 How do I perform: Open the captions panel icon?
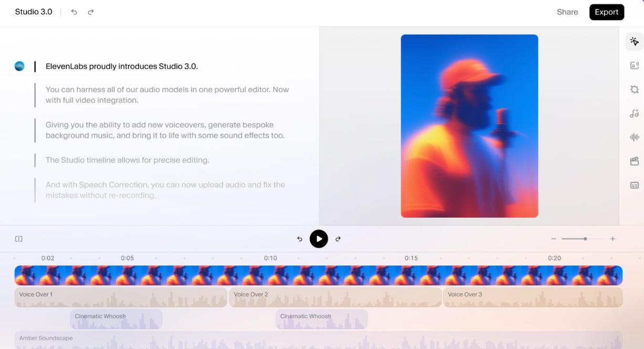(635, 185)
